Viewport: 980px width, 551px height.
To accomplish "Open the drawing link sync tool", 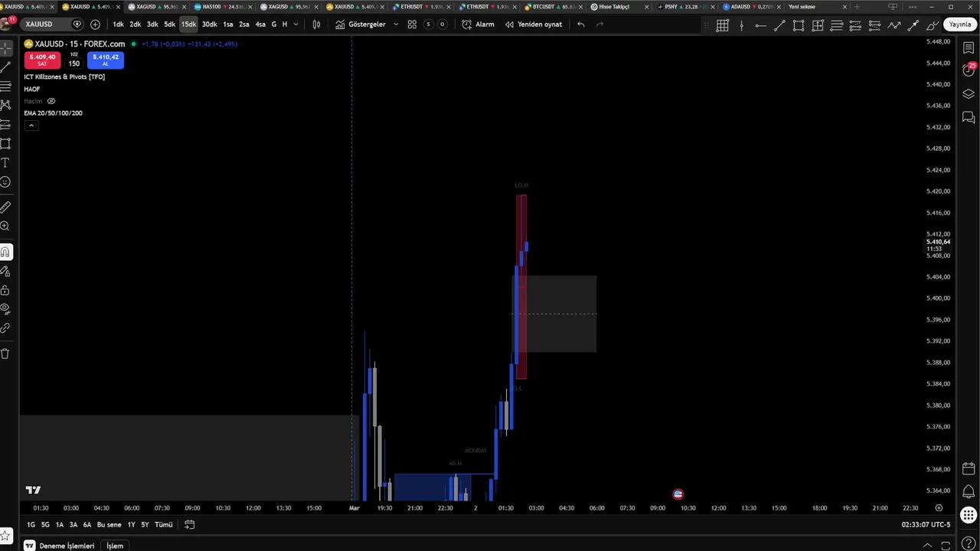I will coord(5,328).
